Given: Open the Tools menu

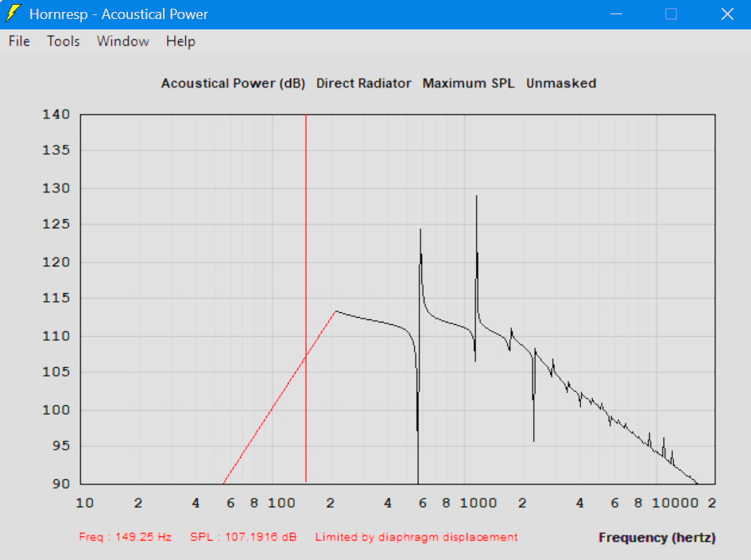Looking at the screenshot, I should tap(64, 41).
